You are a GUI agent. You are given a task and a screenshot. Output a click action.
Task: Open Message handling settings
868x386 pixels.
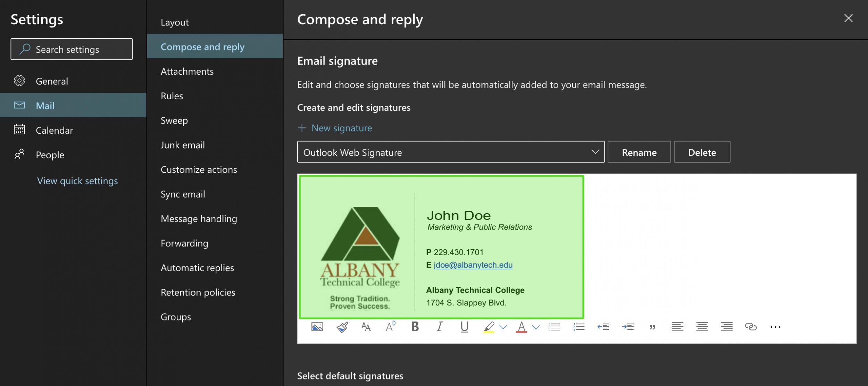pos(215,219)
